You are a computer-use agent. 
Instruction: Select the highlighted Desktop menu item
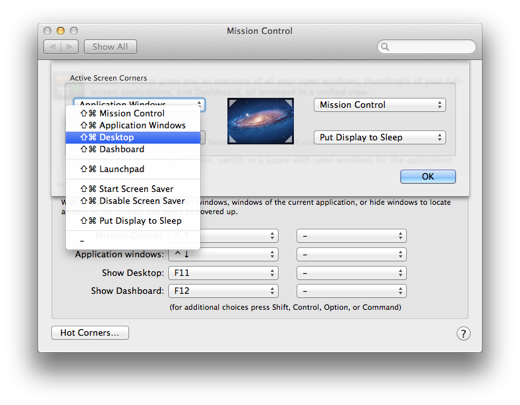point(133,137)
